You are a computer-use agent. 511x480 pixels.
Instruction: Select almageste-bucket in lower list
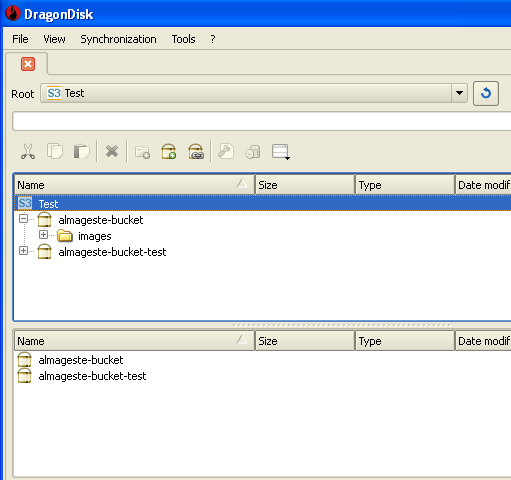pyautogui.click(x=81, y=360)
